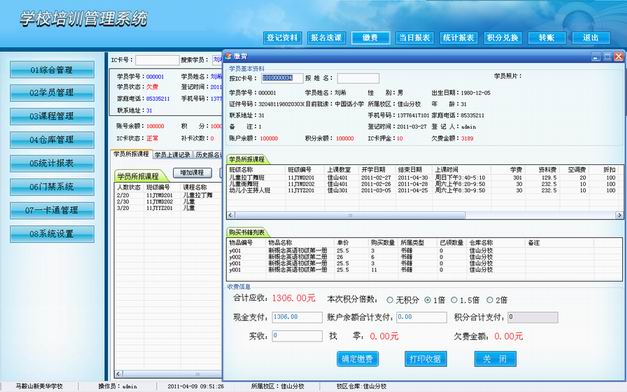
Task: Click the 购买数量 column header
Action: coord(383,243)
